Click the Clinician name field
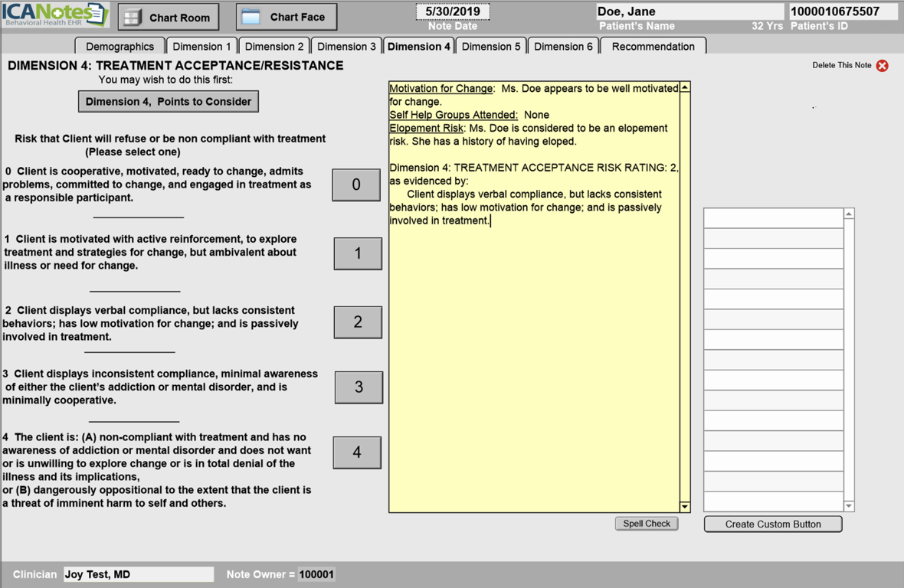This screenshot has width=904, height=588. [138, 574]
